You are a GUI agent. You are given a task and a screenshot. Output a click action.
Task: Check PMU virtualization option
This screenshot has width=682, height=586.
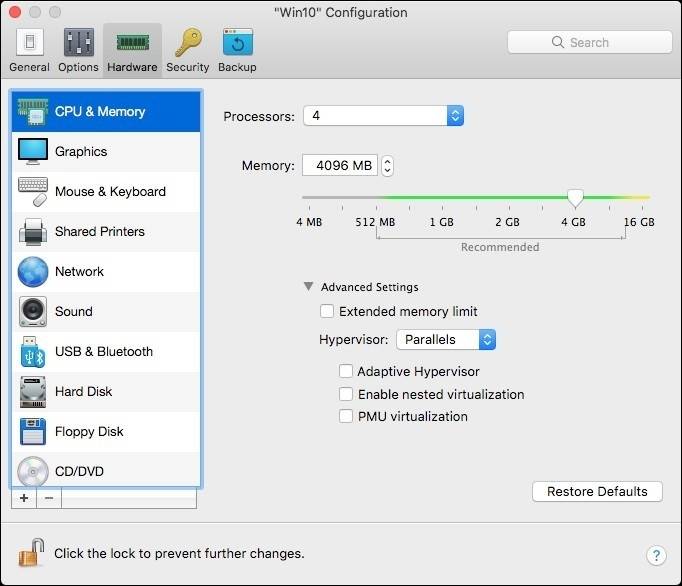click(x=346, y=416)
